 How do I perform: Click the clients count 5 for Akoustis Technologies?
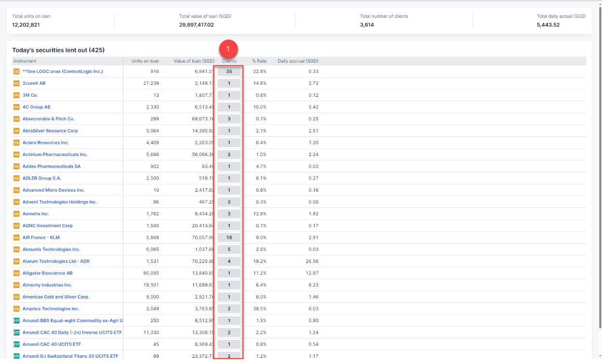coord(229,249)
